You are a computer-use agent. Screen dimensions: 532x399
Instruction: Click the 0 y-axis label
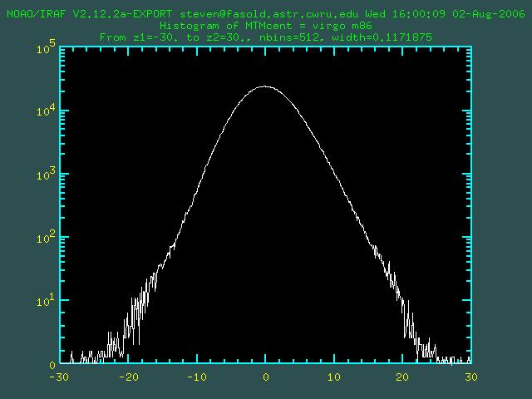click(52, 366)
